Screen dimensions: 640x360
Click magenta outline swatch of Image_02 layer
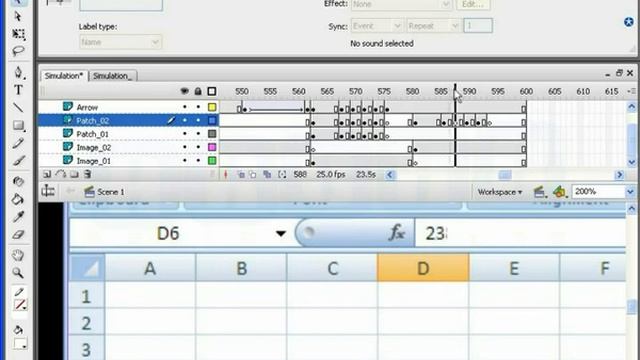[212, 147]
